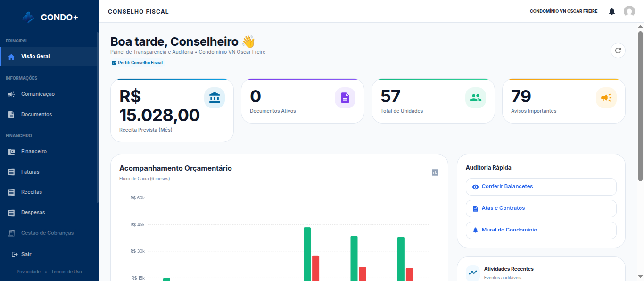
Task: Open notifications bell in the header
Action: point(612,11)
